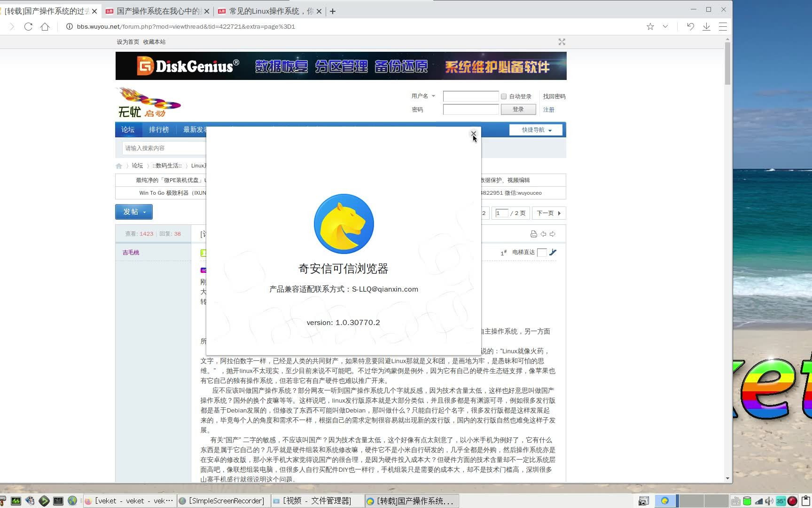The width and height of the screenshot is (812, 508).
Task: Click the 35° temperature tray indicator
Action: coord(781,501)
